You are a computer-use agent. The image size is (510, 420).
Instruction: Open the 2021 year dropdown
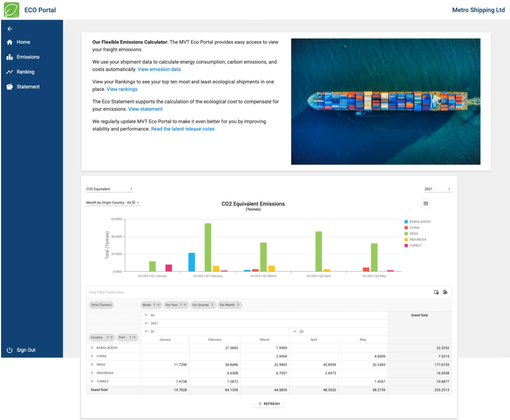pos(437,189)
